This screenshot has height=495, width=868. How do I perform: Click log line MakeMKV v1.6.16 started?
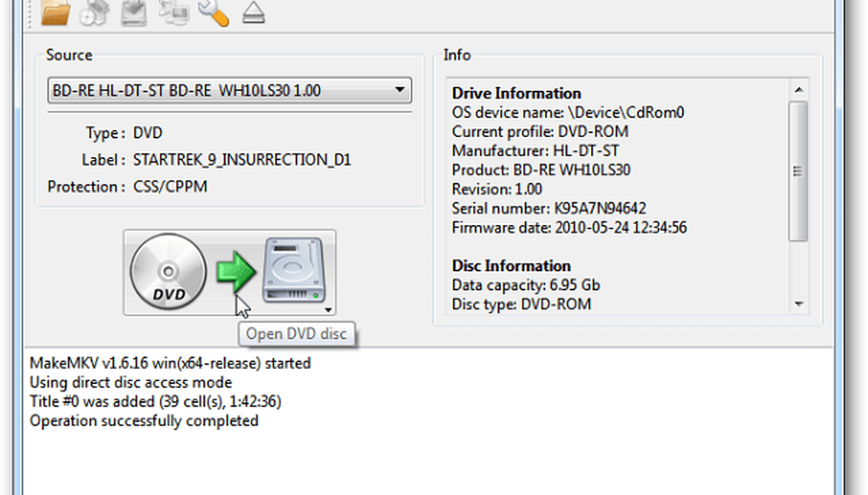point(170,363)
